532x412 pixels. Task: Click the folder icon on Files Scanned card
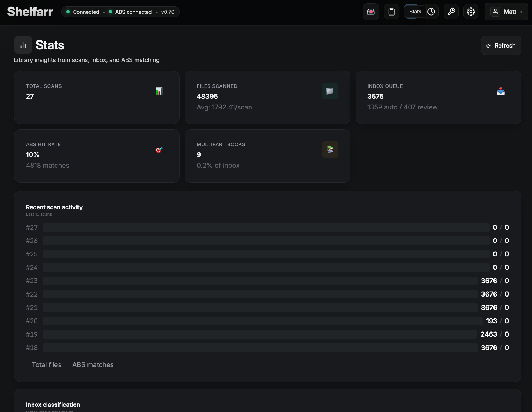(330, 91)
